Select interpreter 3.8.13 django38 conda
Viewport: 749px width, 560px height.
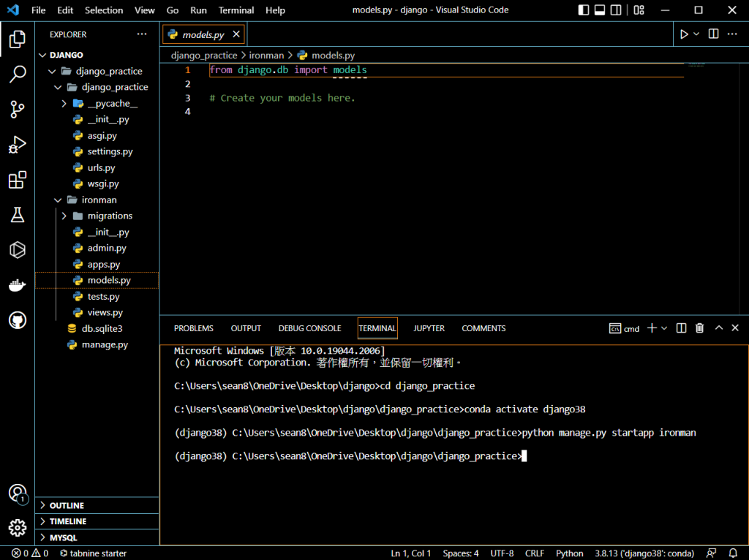644,553
